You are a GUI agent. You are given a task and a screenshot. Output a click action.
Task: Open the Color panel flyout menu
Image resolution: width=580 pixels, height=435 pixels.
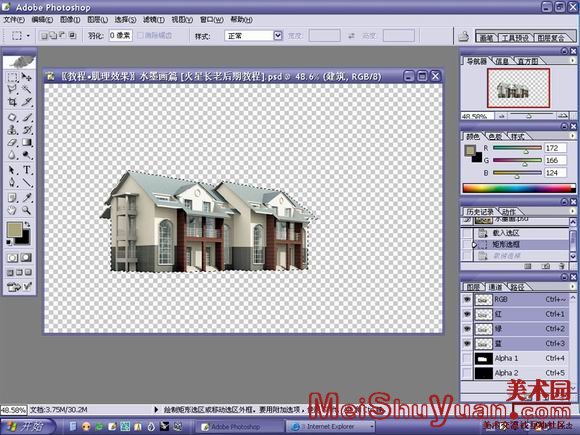point(572,136)
